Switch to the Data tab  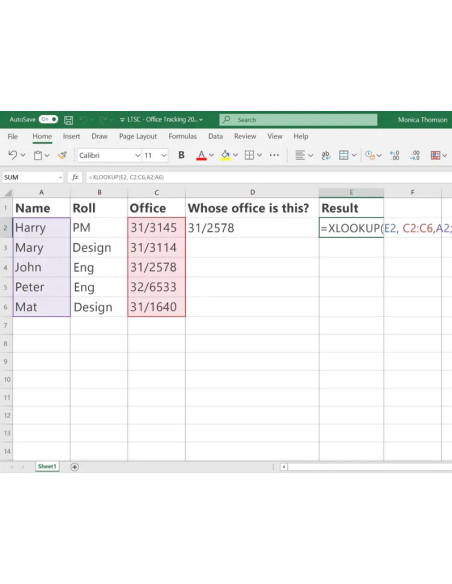point(215,136)
